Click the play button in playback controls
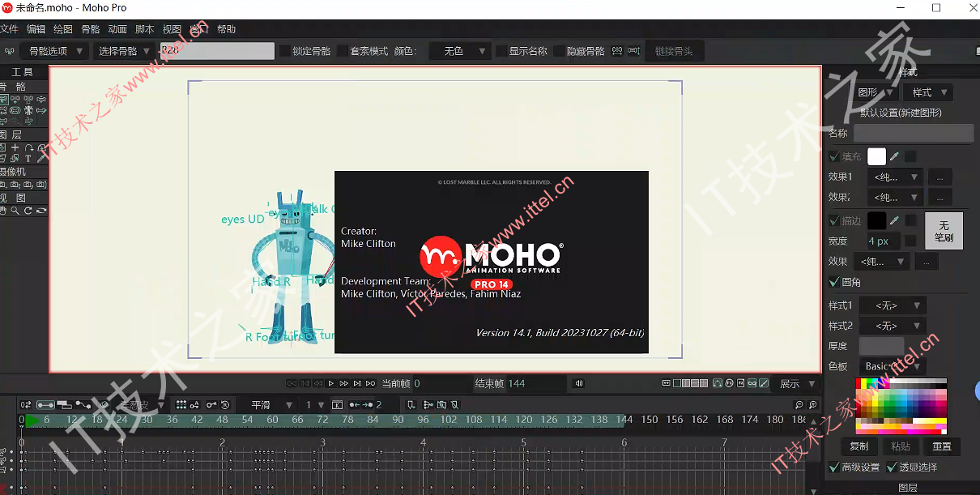Viewport: 980px width, 495px height. [331, 383]
